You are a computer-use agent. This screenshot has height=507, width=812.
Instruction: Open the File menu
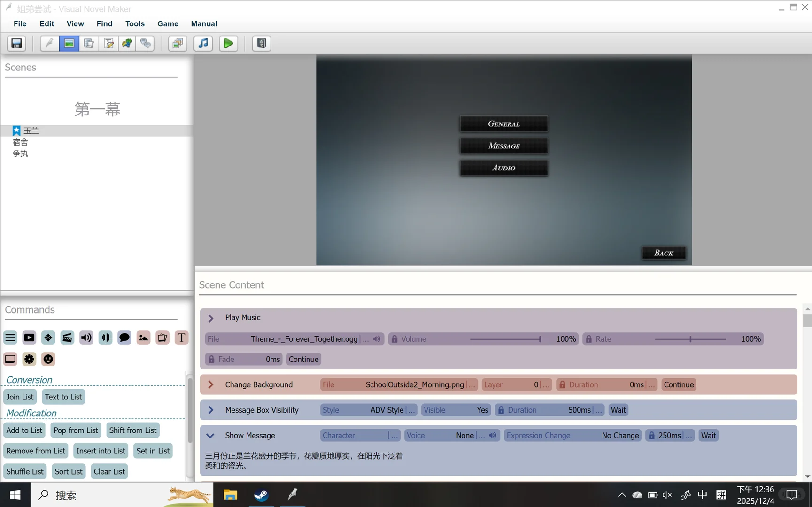click(20, 23)
